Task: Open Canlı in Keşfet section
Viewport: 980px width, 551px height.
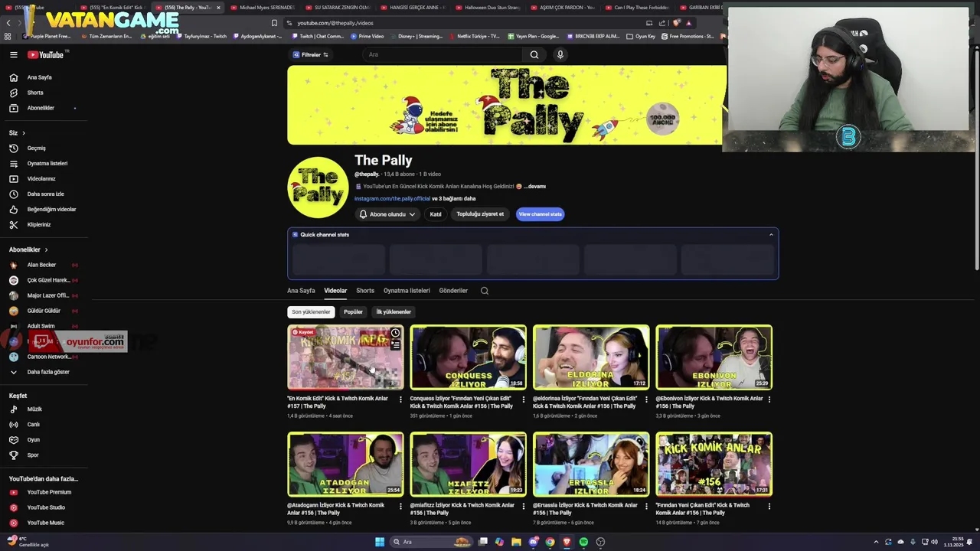Action: [x=34, y=425]
